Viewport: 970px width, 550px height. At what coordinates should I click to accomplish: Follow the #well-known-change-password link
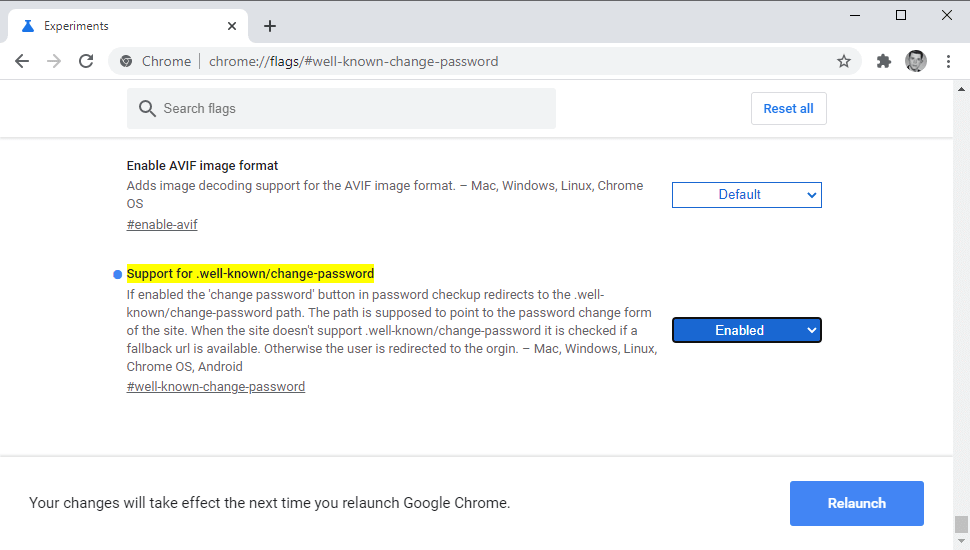[216, 387]
